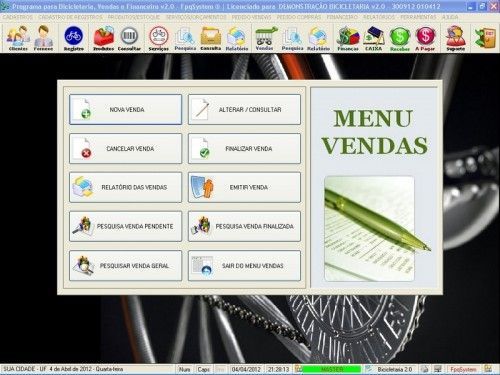
Task: Open the PEDIDO COMPRAS menu
Action: tap(299, 17)
